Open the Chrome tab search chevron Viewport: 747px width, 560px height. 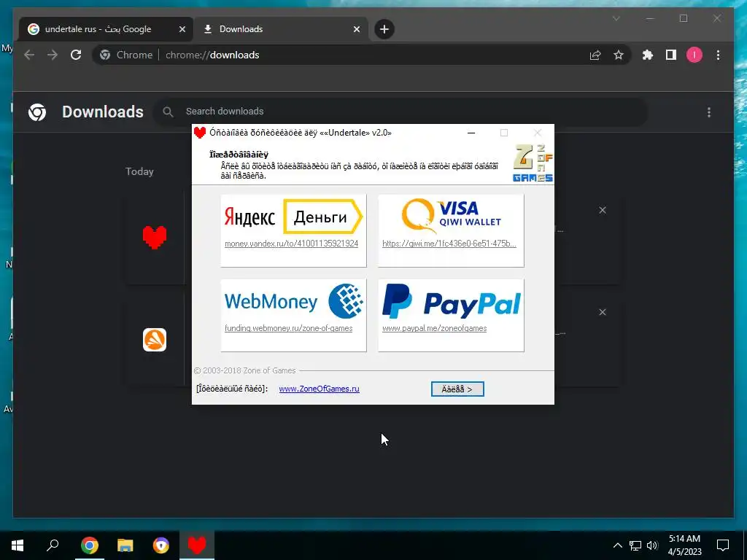pos(616,18)
